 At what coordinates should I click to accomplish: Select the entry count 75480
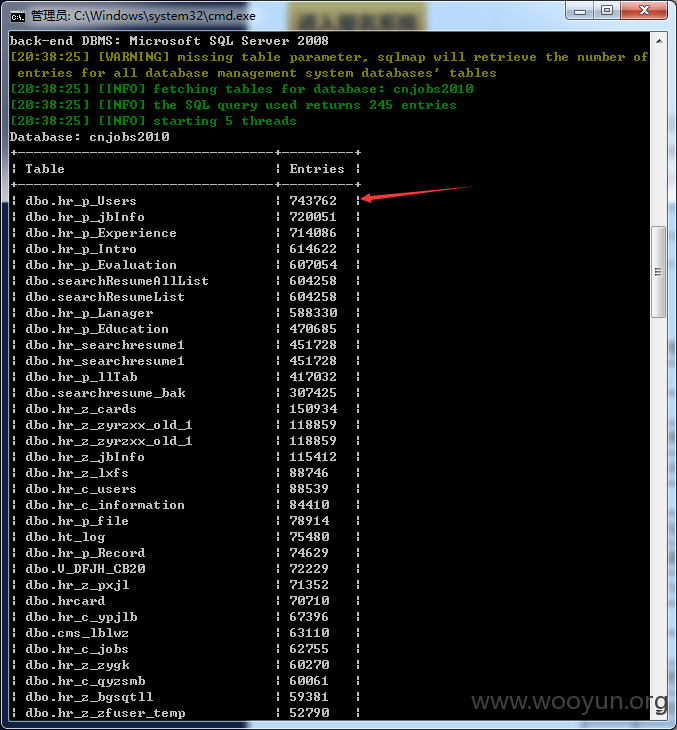(309, 537)
